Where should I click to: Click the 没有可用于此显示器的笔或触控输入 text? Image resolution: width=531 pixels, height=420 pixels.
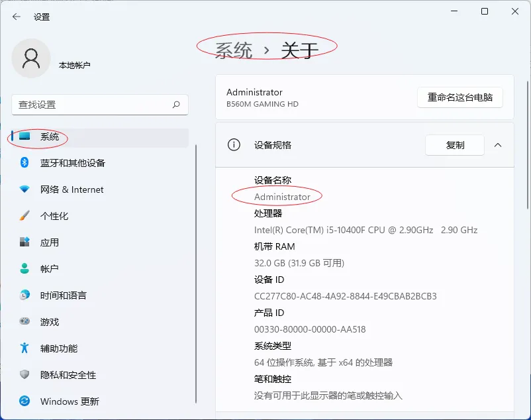click(328, 395)
